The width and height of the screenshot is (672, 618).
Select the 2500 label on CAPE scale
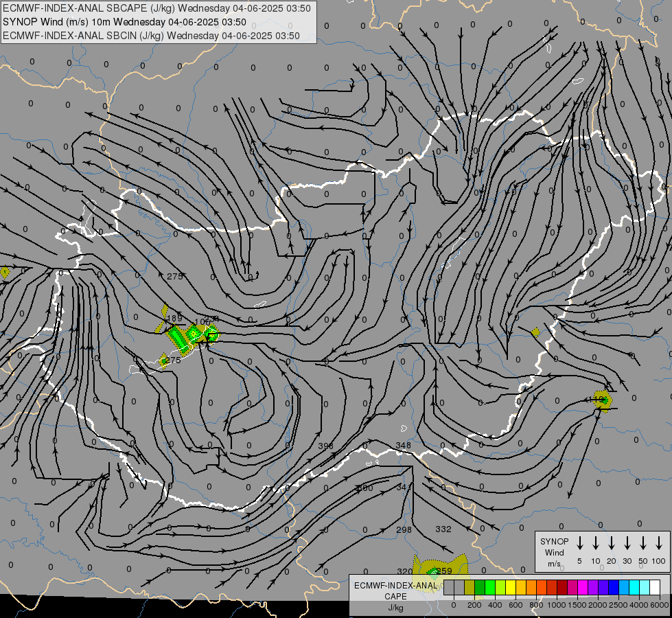(x=618, y=605)
